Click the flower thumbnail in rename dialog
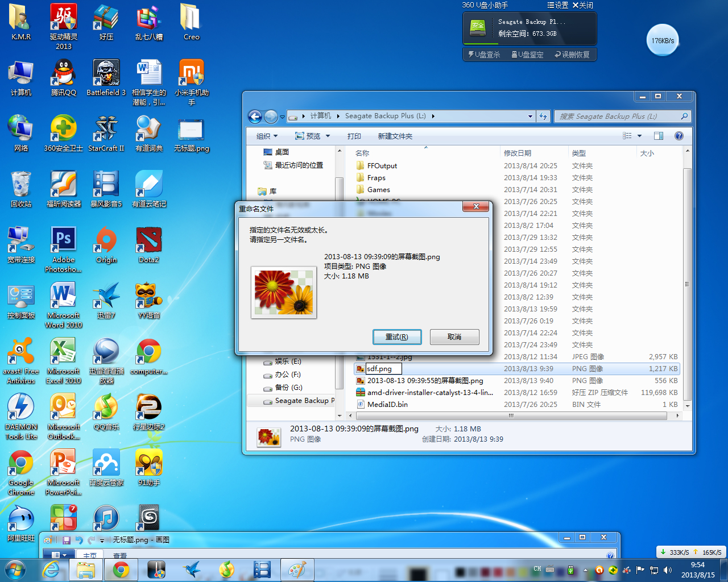The width and height of the screenshot is (728, 582). click(x=284, y=292)
